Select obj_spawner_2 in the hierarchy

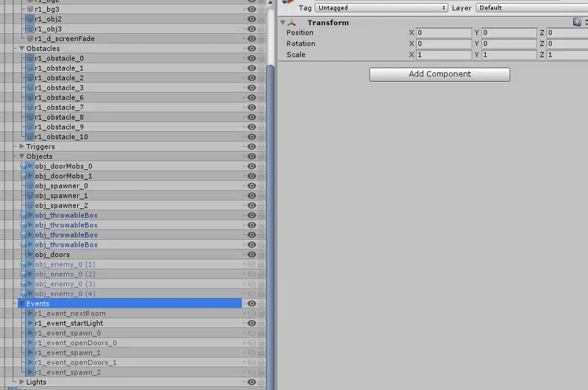[x=62, y=205]
